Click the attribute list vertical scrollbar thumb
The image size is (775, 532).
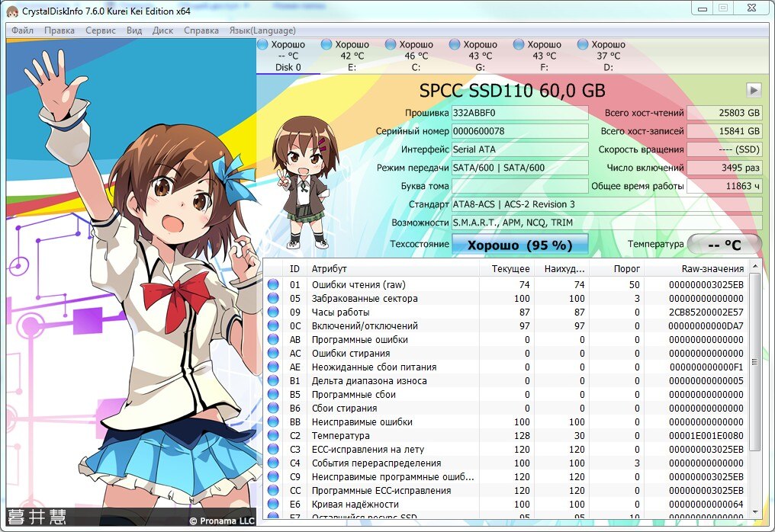(754, 361)
